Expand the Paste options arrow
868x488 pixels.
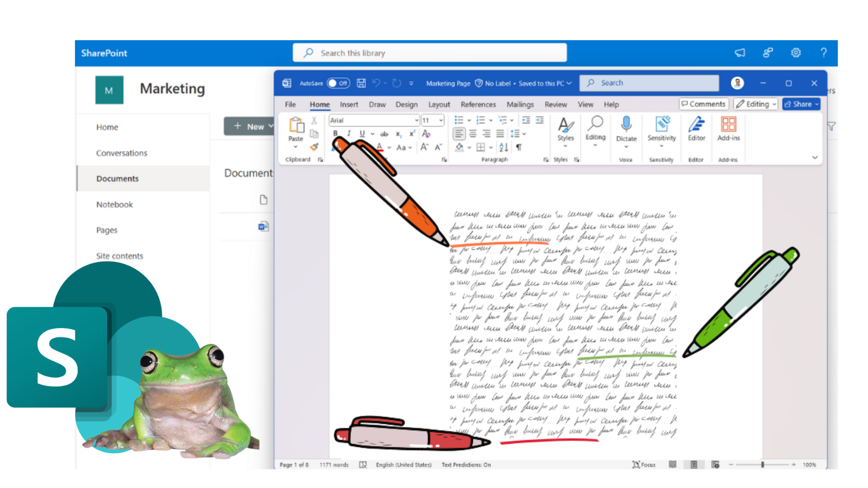click(x=296, y=146)
